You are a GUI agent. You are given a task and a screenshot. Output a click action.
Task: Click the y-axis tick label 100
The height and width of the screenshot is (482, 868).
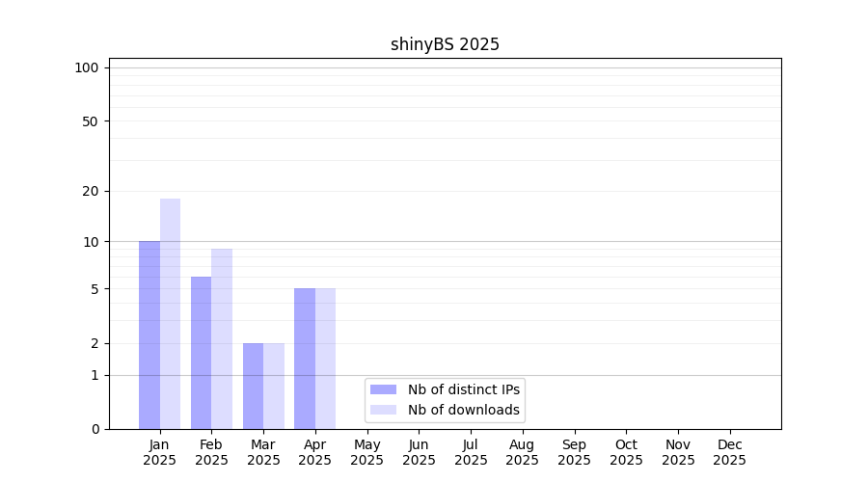pyautogui.click(x=87, y=67)
